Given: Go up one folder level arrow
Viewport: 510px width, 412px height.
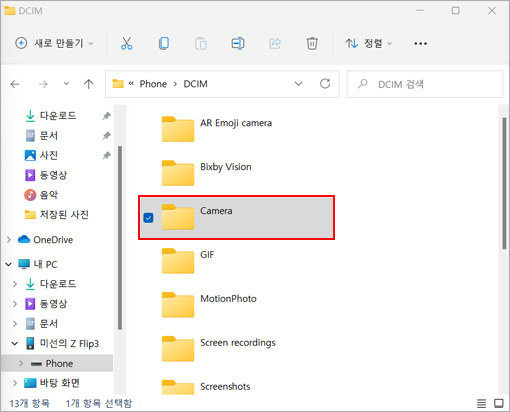Looking at the screenshot, I should click(89, 84).
